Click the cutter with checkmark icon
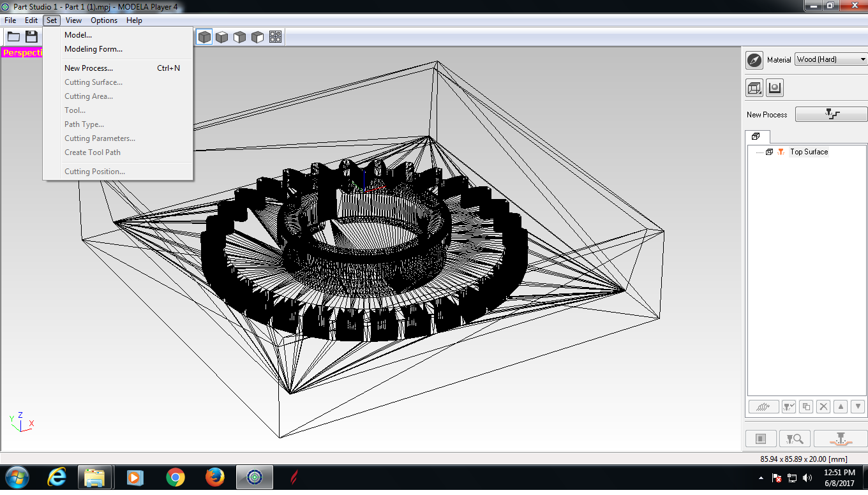868x495 pixels. (789, 406)
